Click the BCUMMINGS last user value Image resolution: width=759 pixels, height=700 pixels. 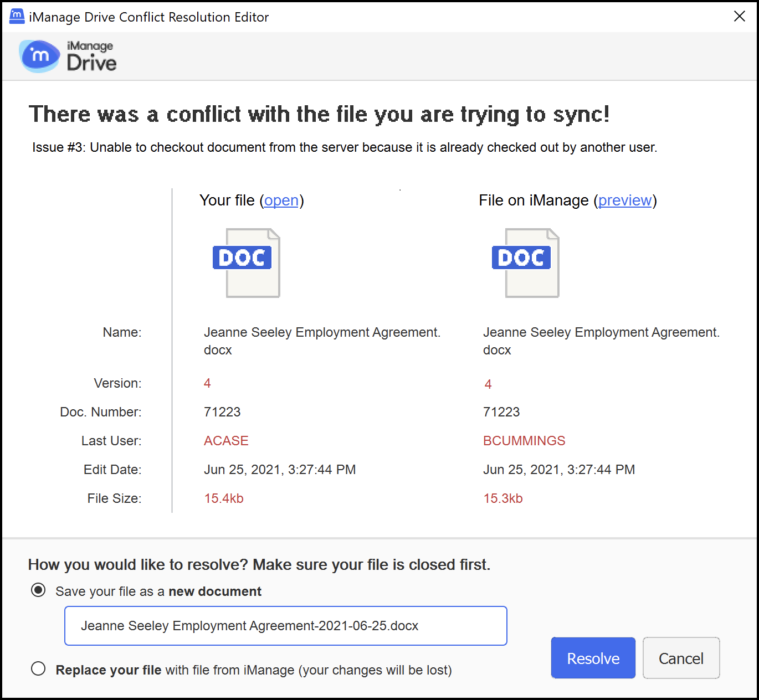[x=524, y=441]
